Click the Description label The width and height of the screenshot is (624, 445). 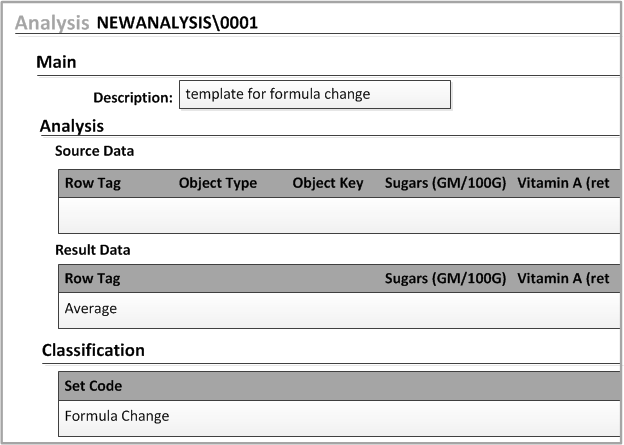(x=132, y=98)
